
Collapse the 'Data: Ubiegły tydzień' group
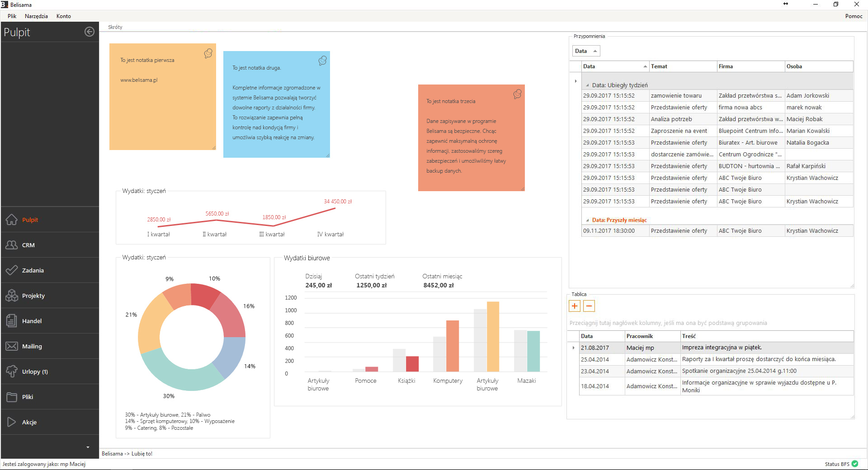click(x=587, y=85)
